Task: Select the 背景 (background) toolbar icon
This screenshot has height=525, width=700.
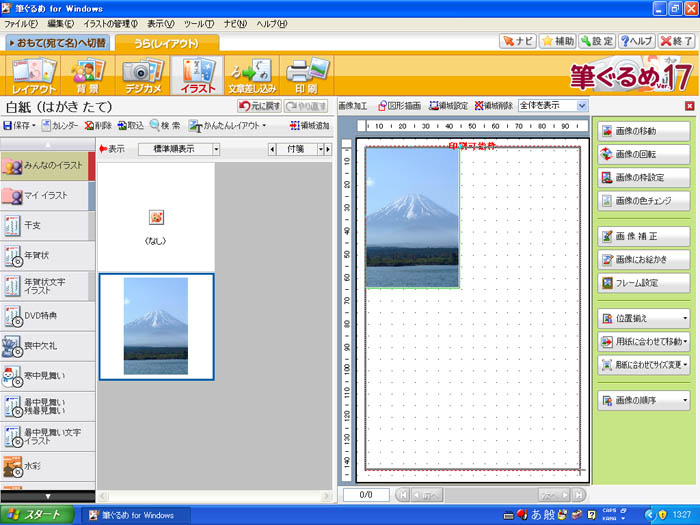Action: (x=88, y=76)
